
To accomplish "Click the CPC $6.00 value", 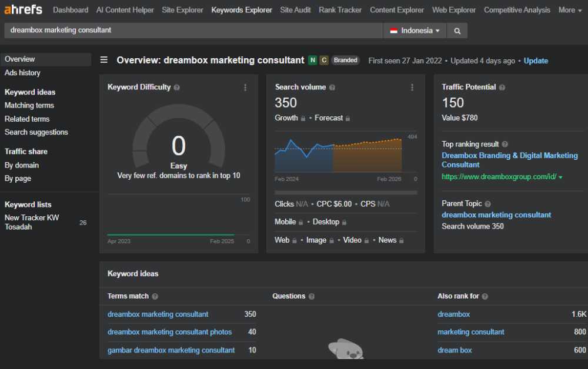I will [334, 204].
